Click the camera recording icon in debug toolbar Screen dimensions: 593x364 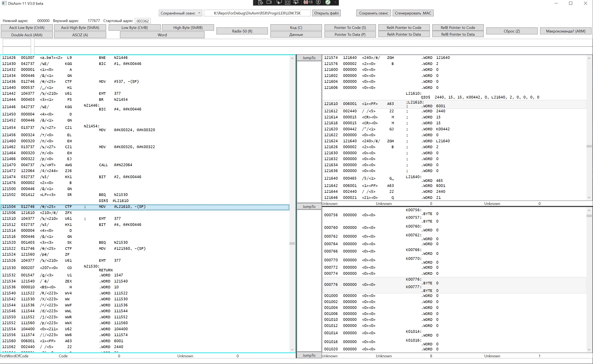(269, 2)
